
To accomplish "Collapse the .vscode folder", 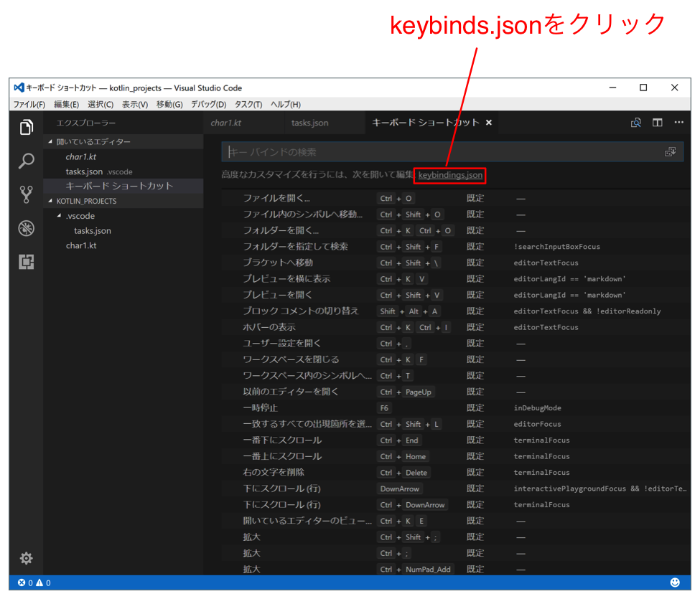I will [x=59, y=216].
